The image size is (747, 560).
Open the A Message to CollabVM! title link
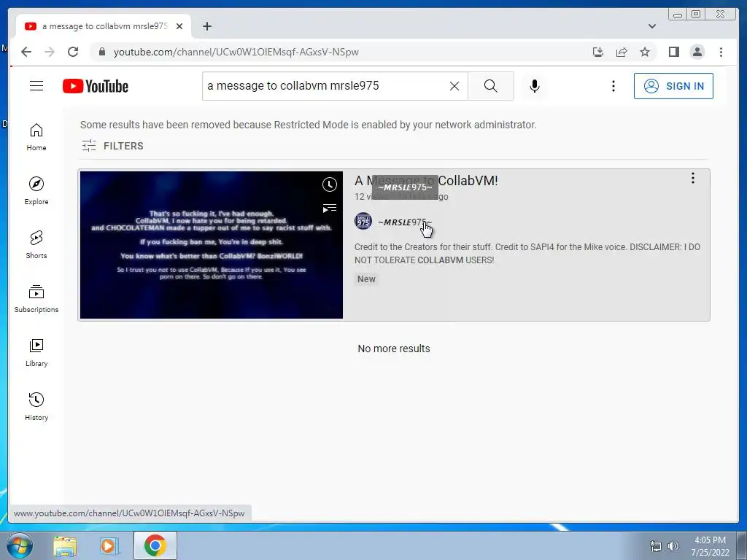[426, 181]
